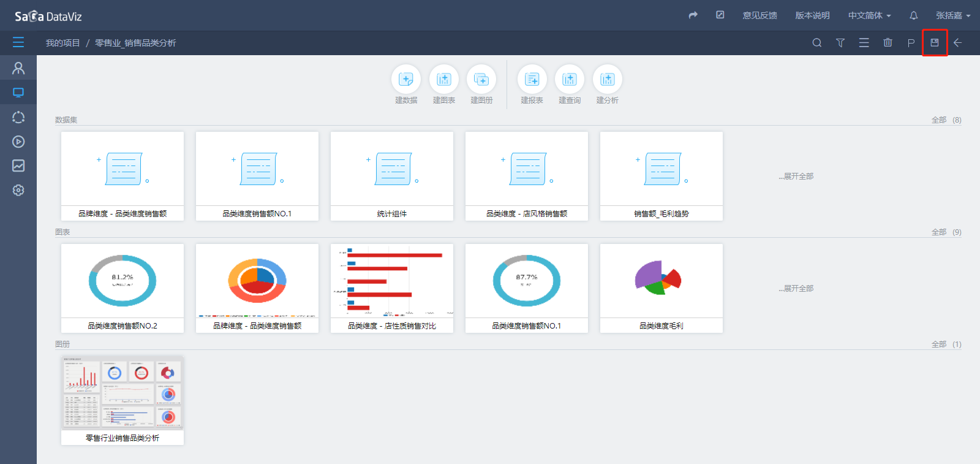This screenshot has height=464, width=980.
Task: Click 全部 (8) link for datasets
Action: click(x=946, y=120)
